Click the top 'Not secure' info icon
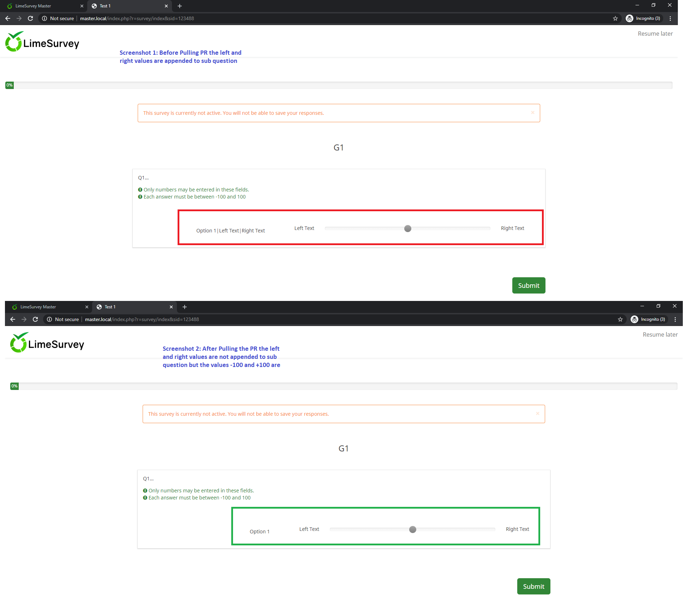The height and width of the screenshot is (616, 692). (x=44, y=18)
